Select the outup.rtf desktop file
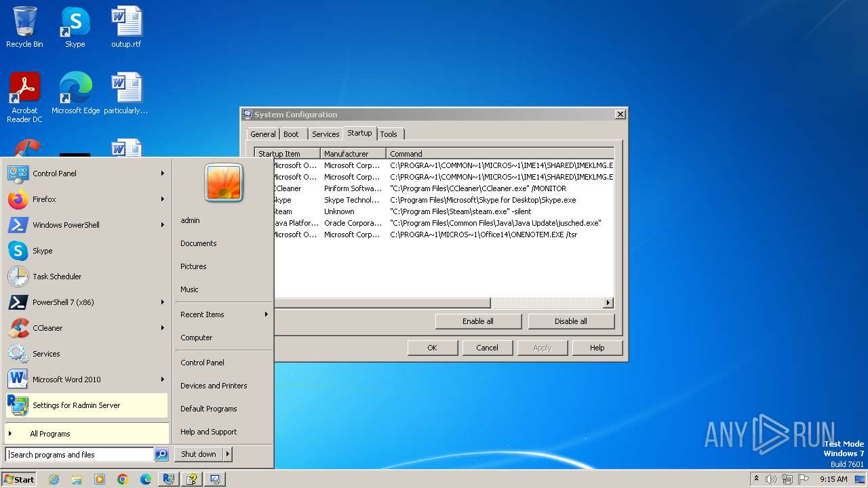The height and width of the screenshot is (488, 868). (x=126, y=28)
